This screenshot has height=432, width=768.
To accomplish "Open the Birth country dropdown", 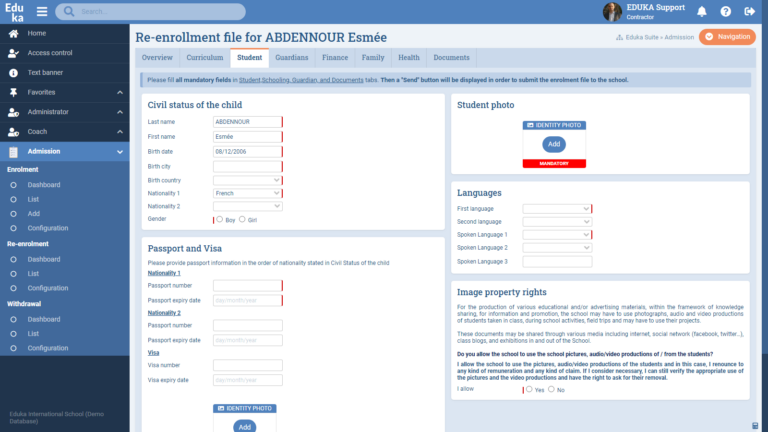I will tap(247, 180).
